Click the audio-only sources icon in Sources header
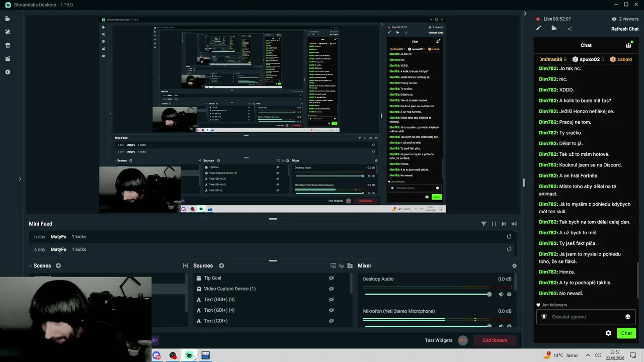The image size is (644, 362). tap(341, 265)
